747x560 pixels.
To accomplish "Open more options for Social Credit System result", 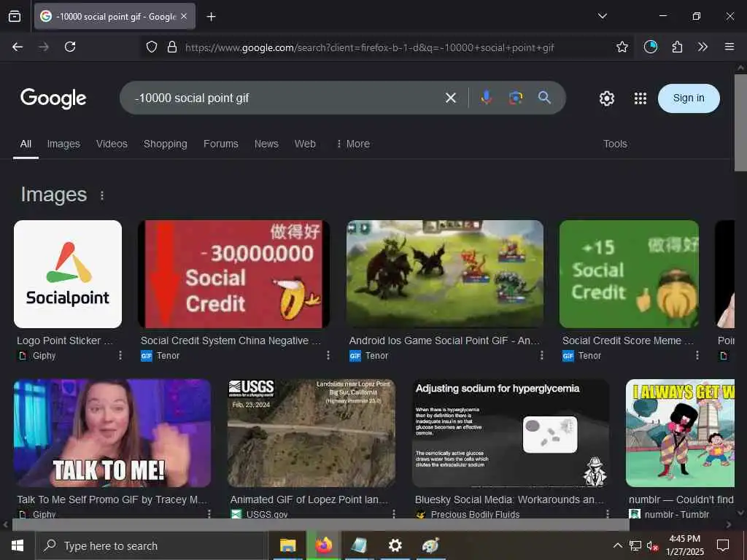I will [328, 355].
